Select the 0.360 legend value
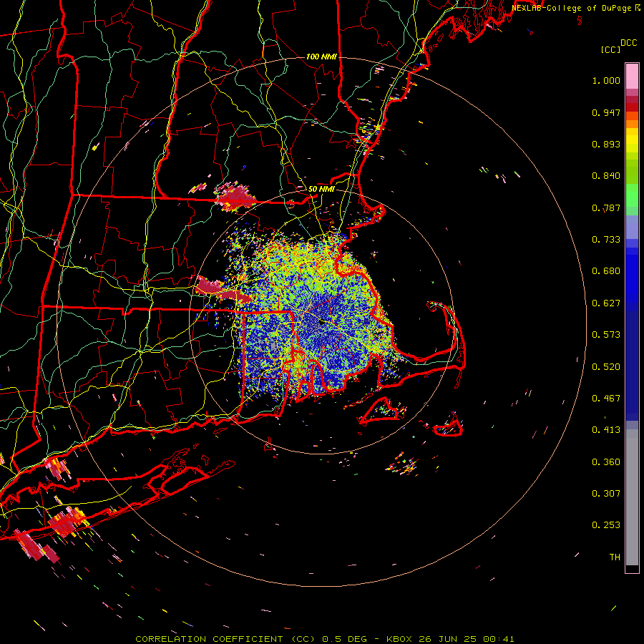This screenshot has height=644, width=644. click(606, 462)
